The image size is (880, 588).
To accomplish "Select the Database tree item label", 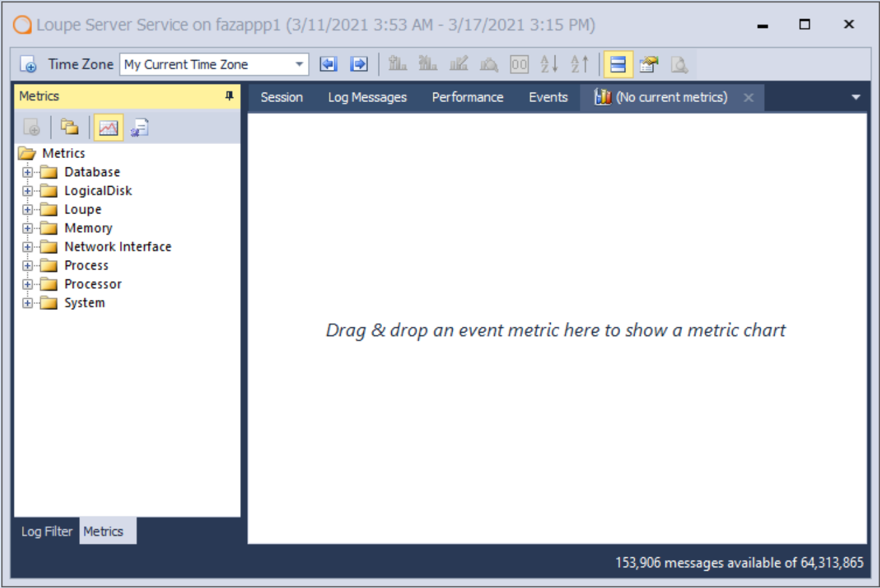I will point(92,172).
